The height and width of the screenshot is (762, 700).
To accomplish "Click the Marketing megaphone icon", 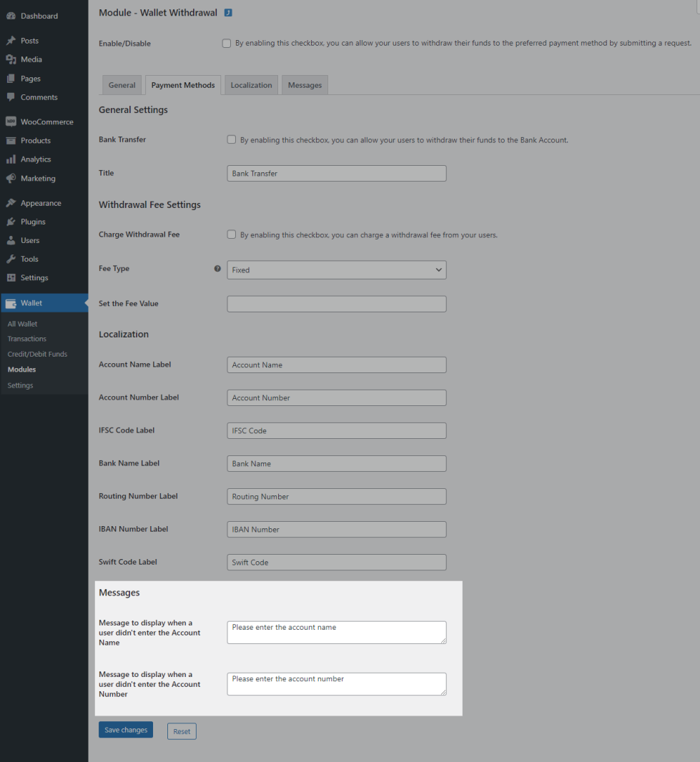I will [11, 179].
